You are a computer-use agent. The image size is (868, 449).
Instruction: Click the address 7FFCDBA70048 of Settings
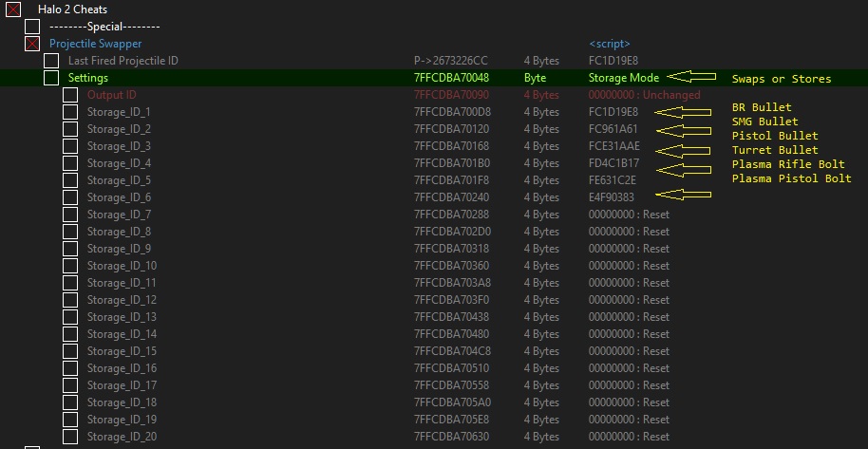point(451,78)
